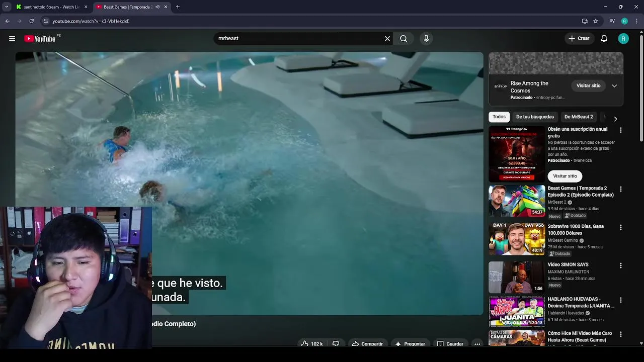The image size is (644, 362).
Task: Select the De tus búsquedas chip
Action: tap(535, 117)
